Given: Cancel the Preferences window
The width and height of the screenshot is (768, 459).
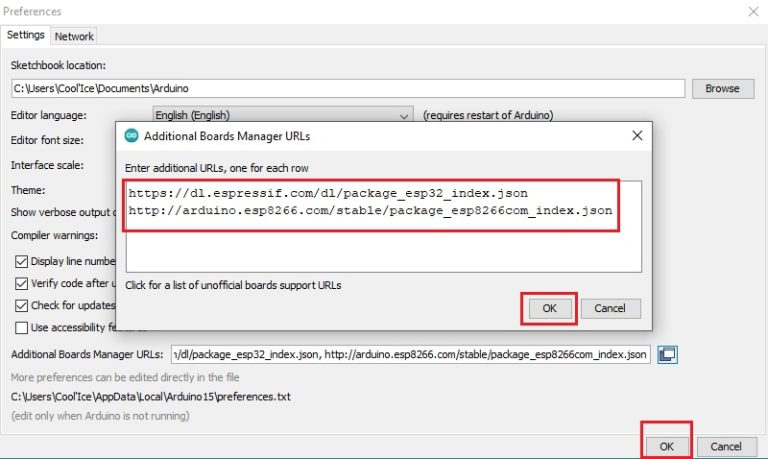Looking at the screenshot, I should tap(726, 446).
